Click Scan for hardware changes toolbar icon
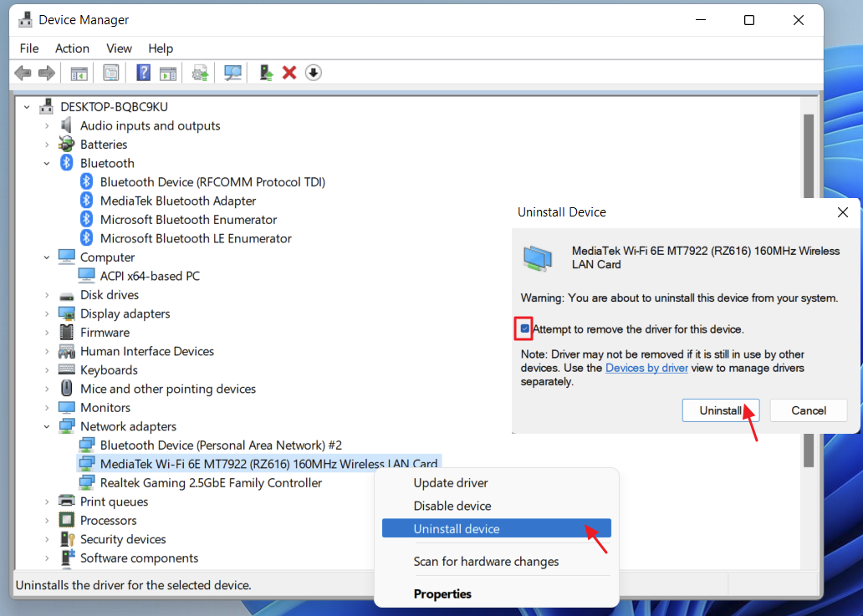This screenshot has height=616, width=863. pyautogui.click(x=232, y=73)
